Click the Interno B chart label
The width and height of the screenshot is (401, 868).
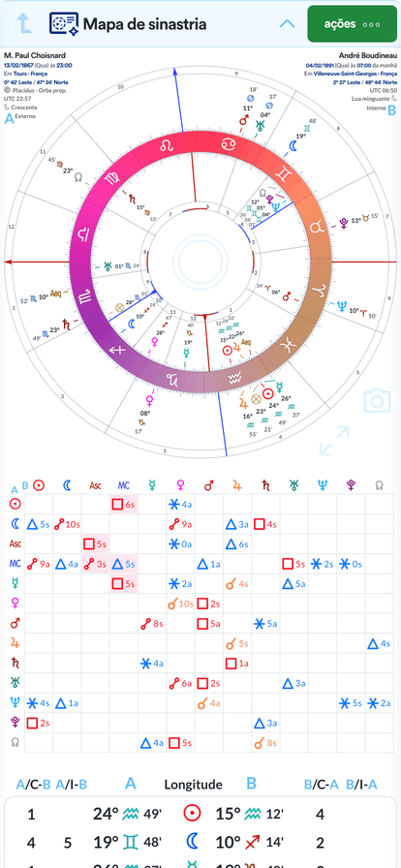coord(381,109)
